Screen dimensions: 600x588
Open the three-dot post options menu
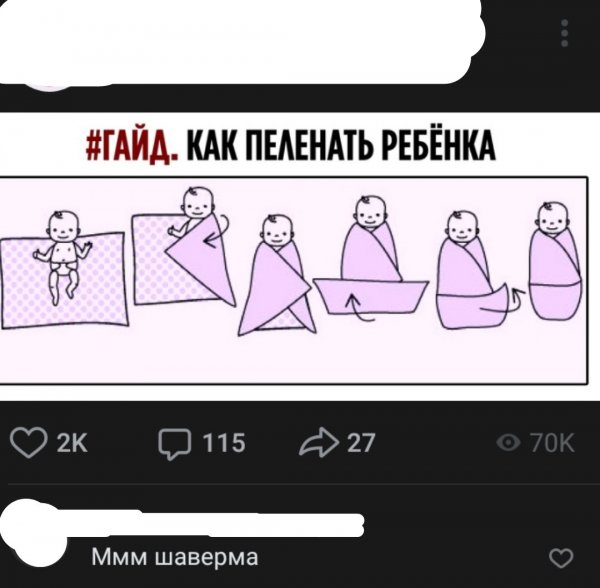pyautogui.click(x=564, y=33)
